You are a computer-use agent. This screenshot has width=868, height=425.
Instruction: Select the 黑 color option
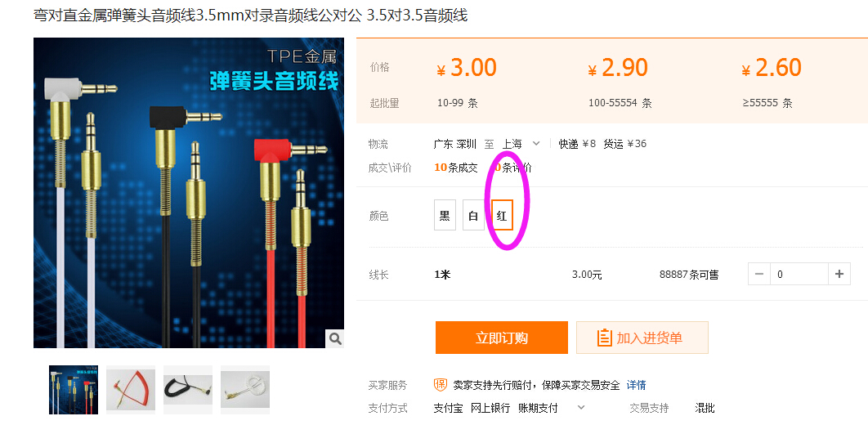click(x=445, y=215)
